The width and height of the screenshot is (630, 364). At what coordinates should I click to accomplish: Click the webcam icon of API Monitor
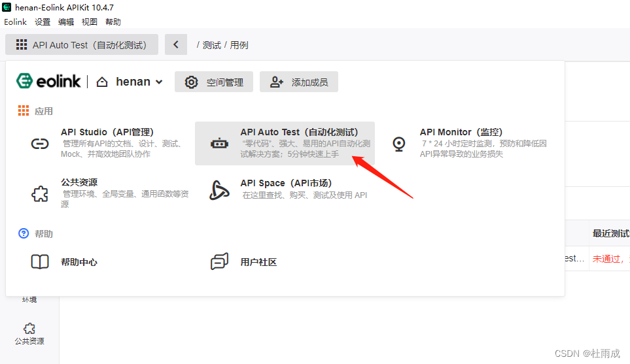tap(399, 144)
